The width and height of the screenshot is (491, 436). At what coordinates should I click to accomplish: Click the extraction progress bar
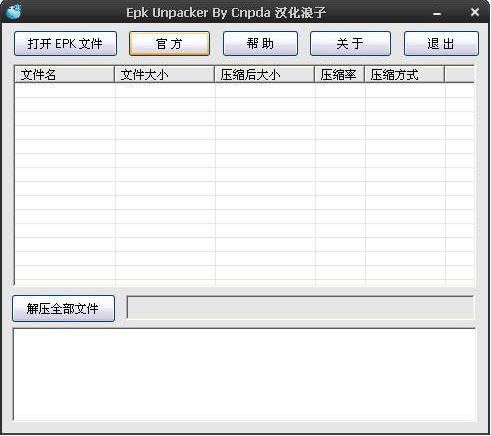tap(300, 307)
